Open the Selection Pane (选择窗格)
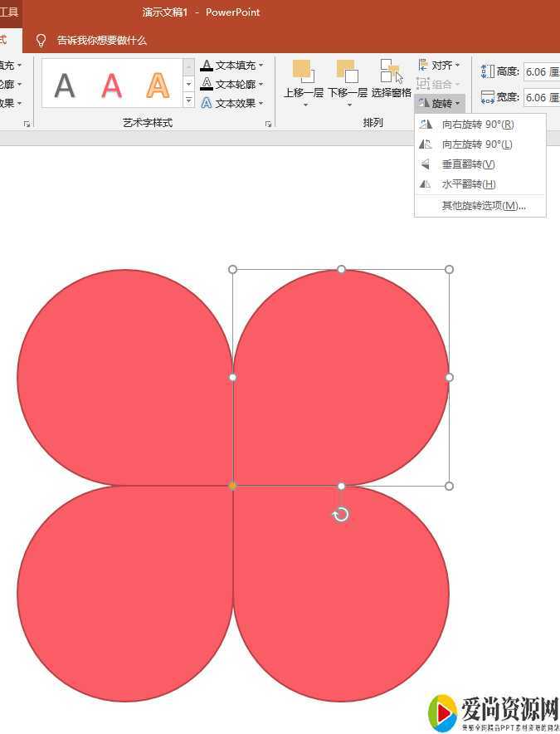This screenshot has width=560, height=734. click(x=391, y=71)
